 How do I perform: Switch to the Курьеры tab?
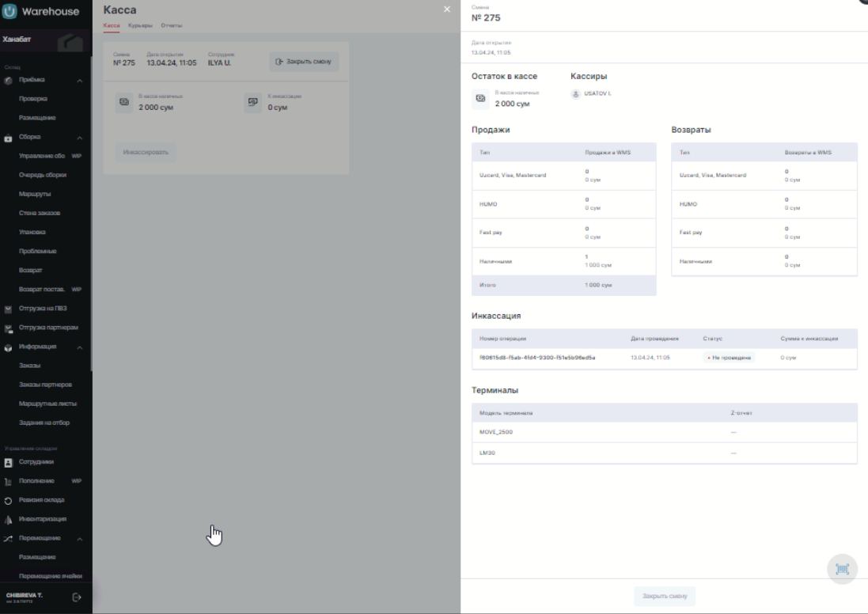coord(140,25)
